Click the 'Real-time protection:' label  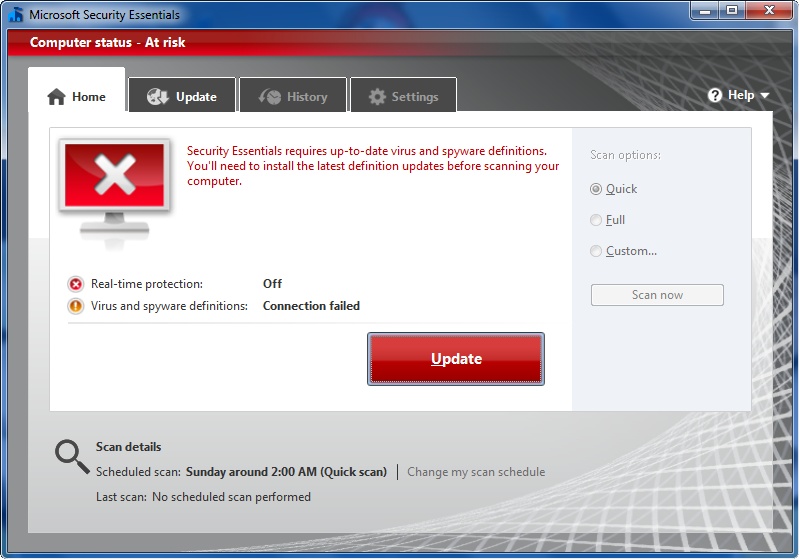147,284
